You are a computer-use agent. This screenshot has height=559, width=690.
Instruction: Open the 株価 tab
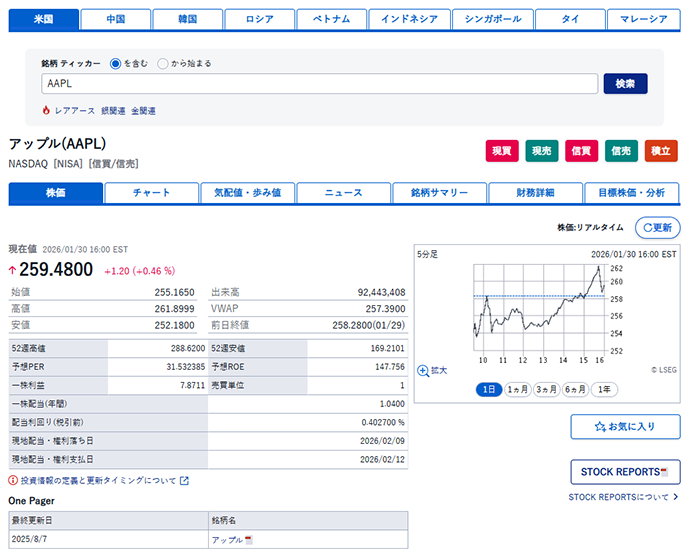[56, 193]
